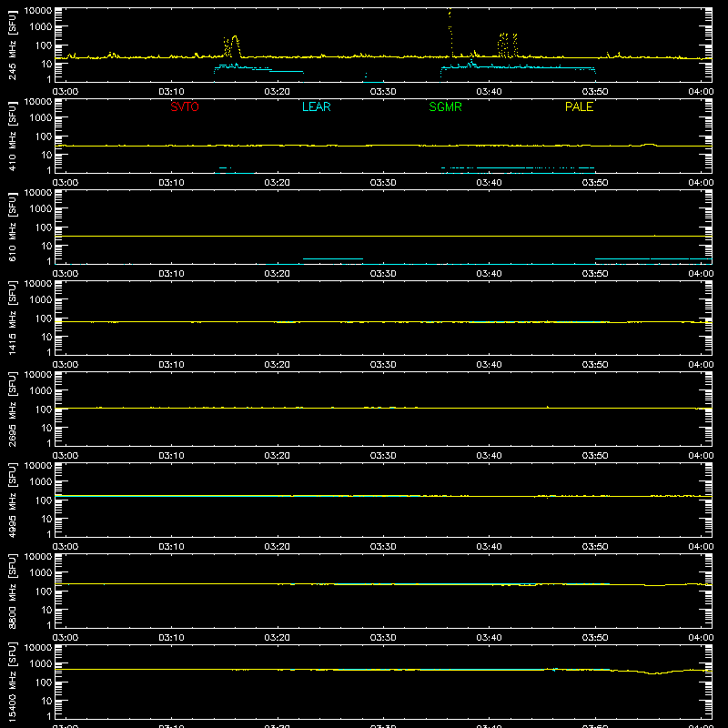Click 03:10 label under the 410 MHz plot
The height and width of the screenshot is (728, 728).
pos(171,183)
